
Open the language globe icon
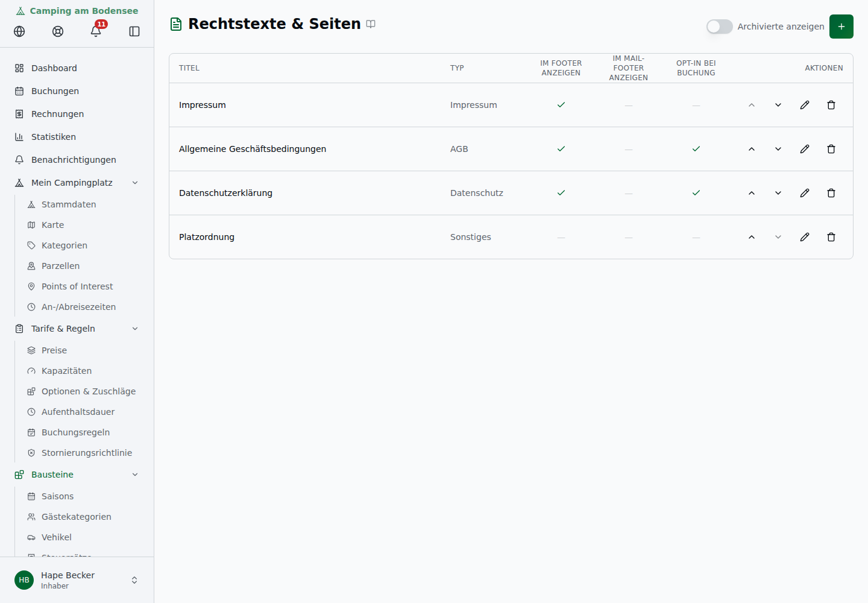19,31
